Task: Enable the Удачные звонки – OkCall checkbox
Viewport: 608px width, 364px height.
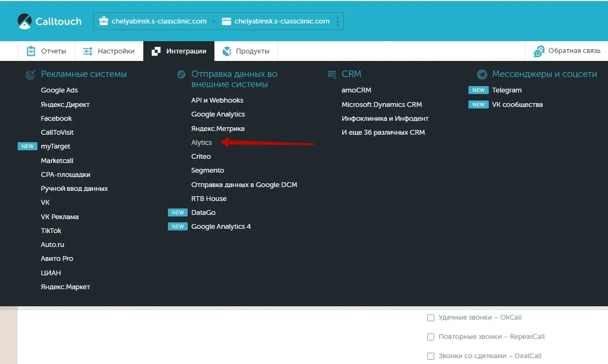Action: click(430, 317)
